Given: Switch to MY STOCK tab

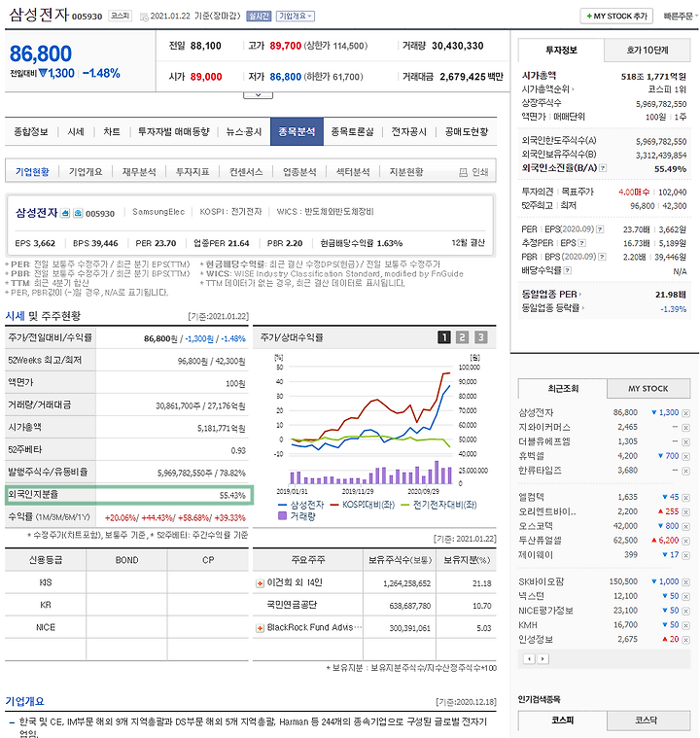Looking at the screenshot, I should 648,389.
